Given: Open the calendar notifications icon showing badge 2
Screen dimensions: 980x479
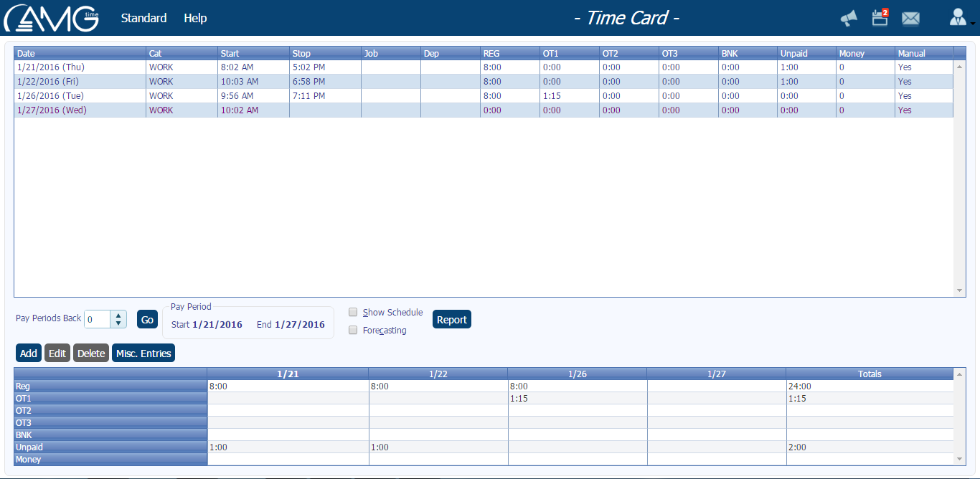Looking at the screenshot, I should (x=879, y=19).
